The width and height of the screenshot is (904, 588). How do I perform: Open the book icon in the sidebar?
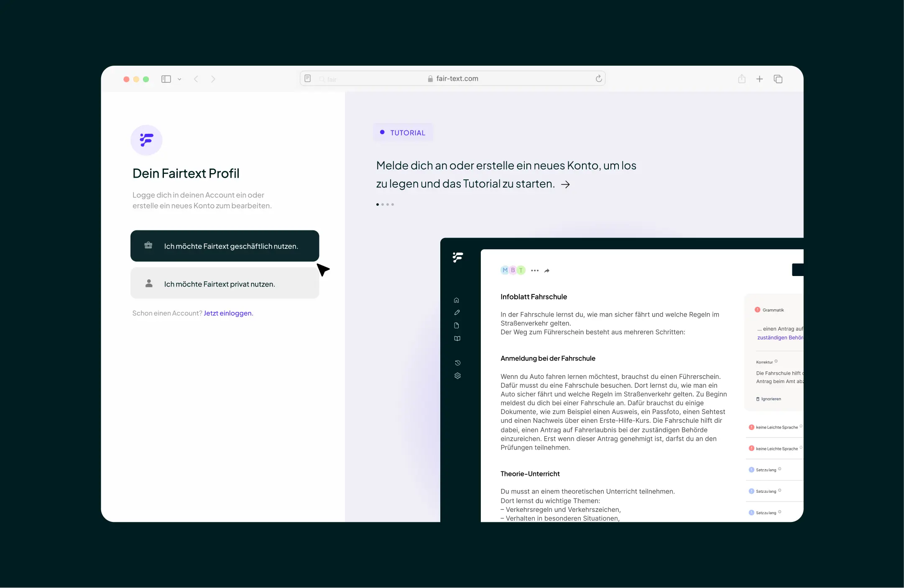[x=457, y=338]
